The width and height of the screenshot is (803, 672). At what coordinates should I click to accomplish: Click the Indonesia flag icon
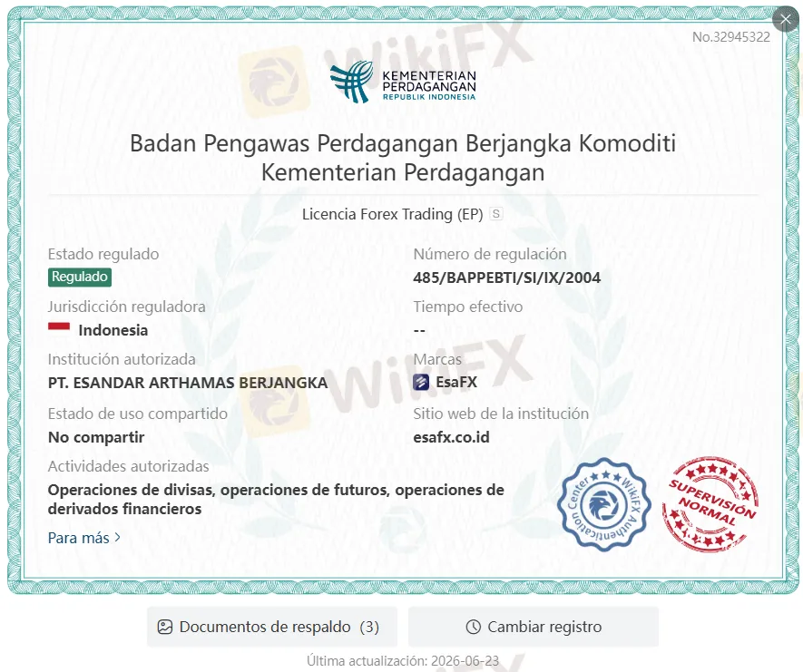(x=59, y=327)
